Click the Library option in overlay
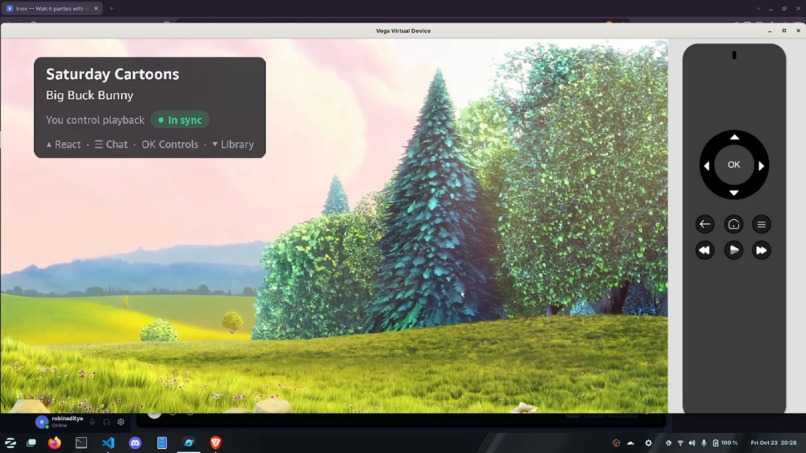This screenshot has width=806, height=453. [233, 144]
